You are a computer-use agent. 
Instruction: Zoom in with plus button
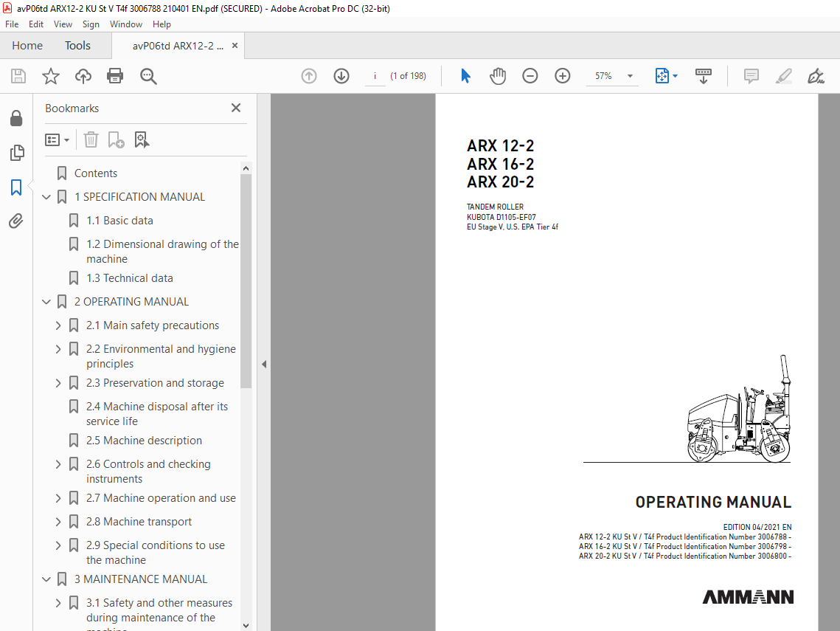[x=563, y=76]
